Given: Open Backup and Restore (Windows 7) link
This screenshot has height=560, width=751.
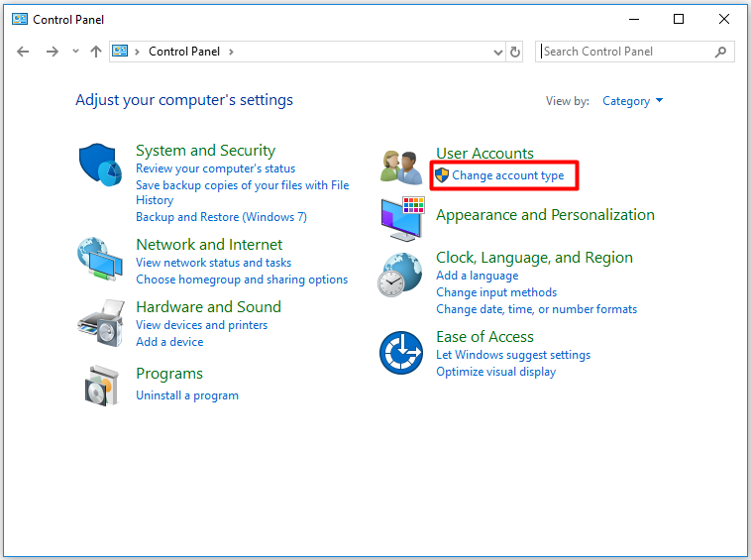Looking at the screenshot, I should (221, 217).
